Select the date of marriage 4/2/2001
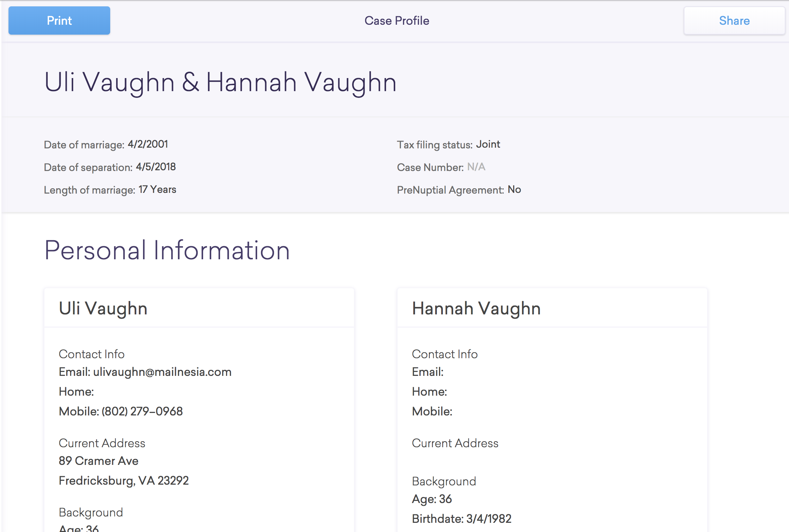Viewport: 789px width, 532px height. (x=148, y=144)
